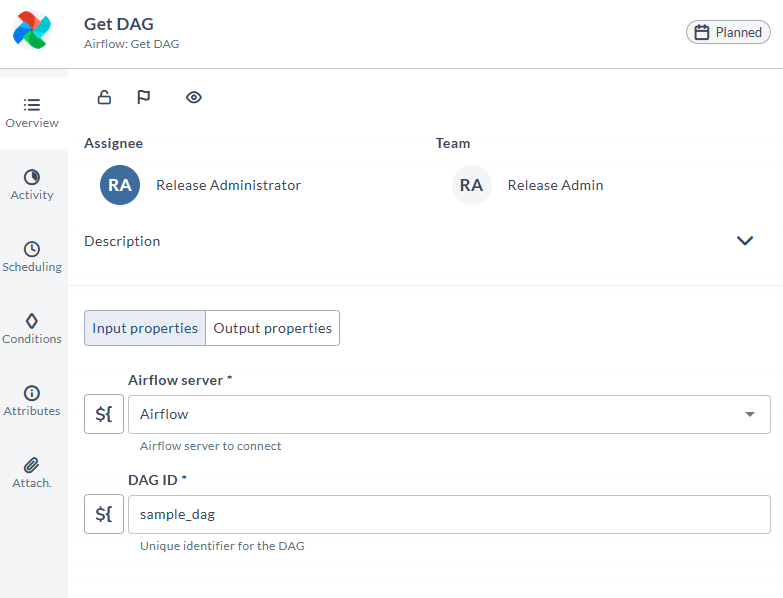Image resolution: width=783 pixels, height=598 pixels.
Task: Click the Assignee heading
Action: click(x=113, y=143)
